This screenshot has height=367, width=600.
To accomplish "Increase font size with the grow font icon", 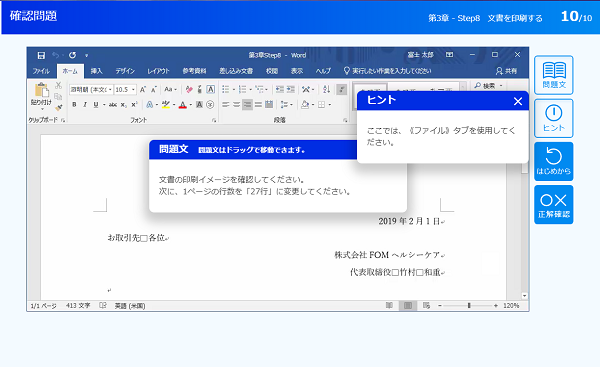I will pos(143,90).
